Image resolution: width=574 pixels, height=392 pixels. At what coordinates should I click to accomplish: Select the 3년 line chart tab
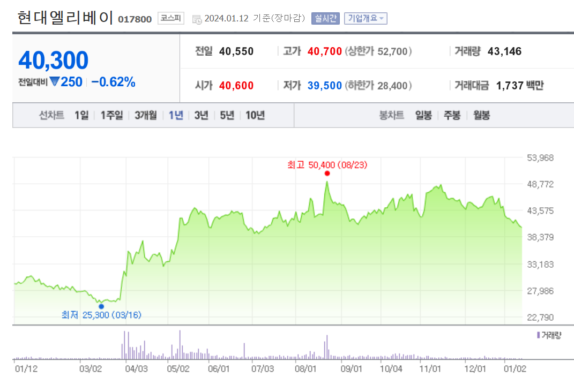[202, 115]
